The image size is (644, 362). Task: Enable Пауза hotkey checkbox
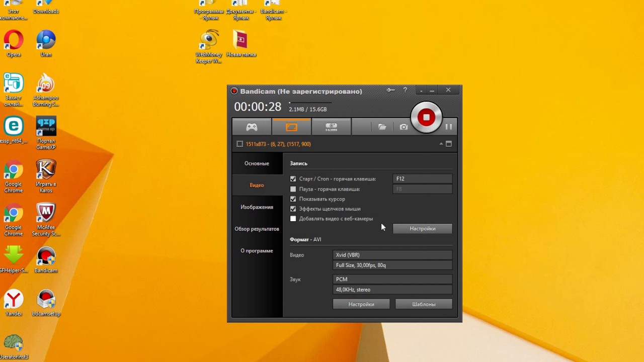(293, 189)
